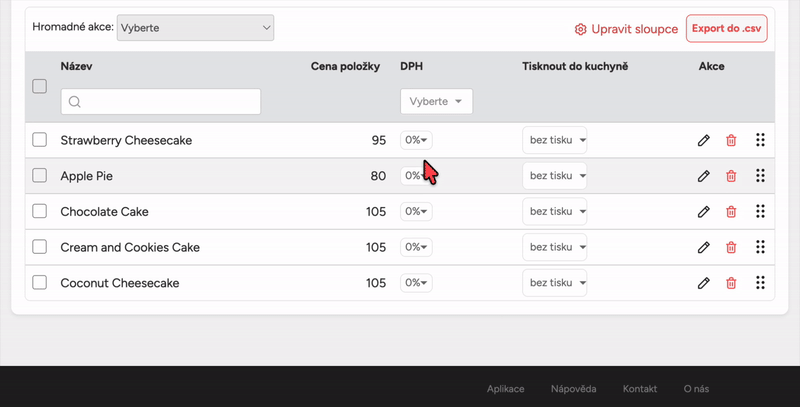Image resolution: width=800 pixels, height=407 pixels.
Task: Change DPH rate for Chocolate Cake
Action: pyautogui.click(x=415, y=212)
